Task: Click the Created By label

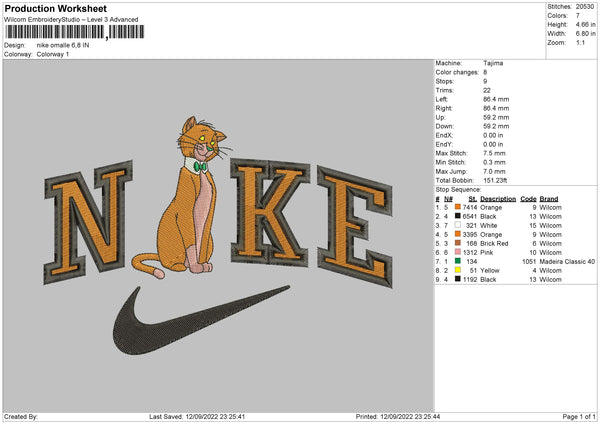Action: pos(21,416)
